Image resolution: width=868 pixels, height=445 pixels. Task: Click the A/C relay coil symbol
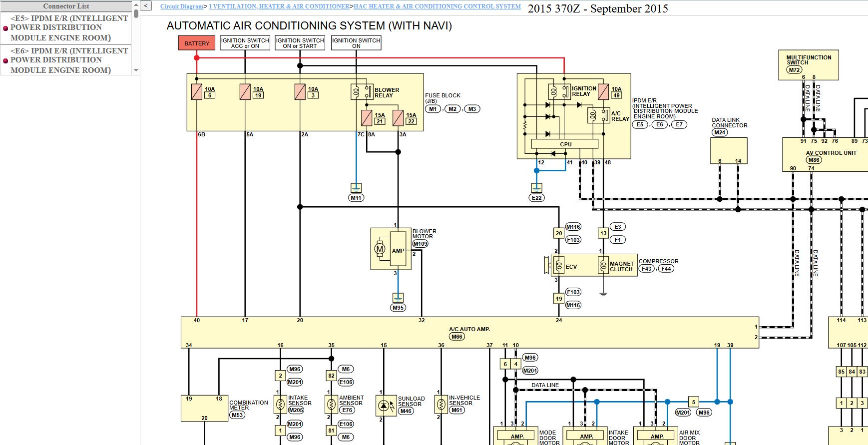click(x=593, y=116)
